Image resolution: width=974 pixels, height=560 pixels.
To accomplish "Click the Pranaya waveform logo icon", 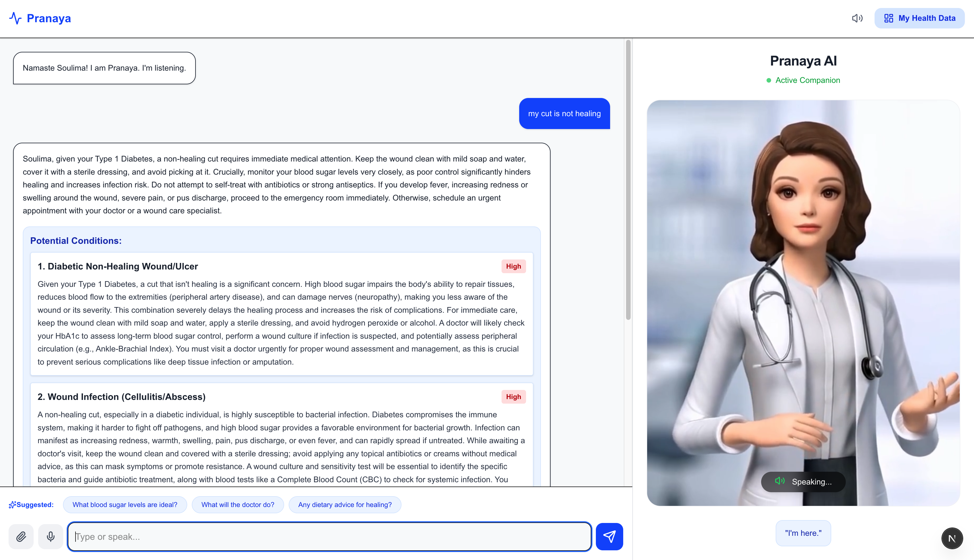I will (16, 18).
